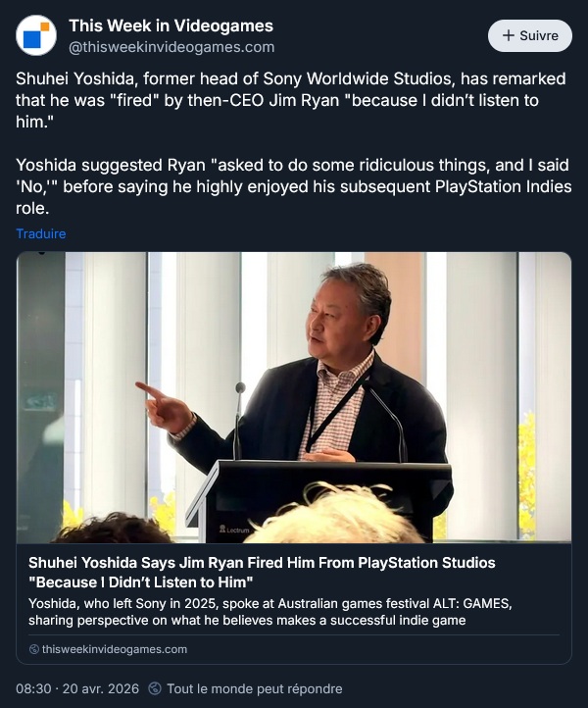The height and width of the screenshot is (708, 588).
Task: Click the reply settings circle icon
Action: (155, 688)
